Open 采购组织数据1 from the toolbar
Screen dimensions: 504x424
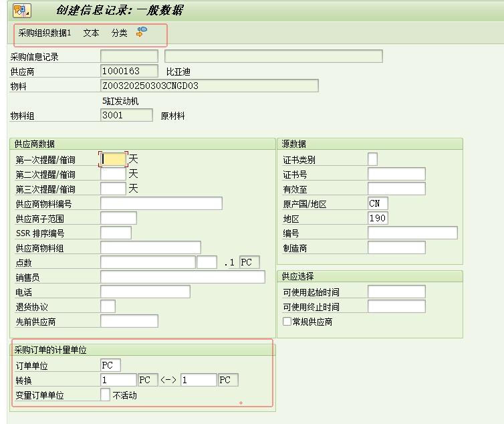(45, 33)
